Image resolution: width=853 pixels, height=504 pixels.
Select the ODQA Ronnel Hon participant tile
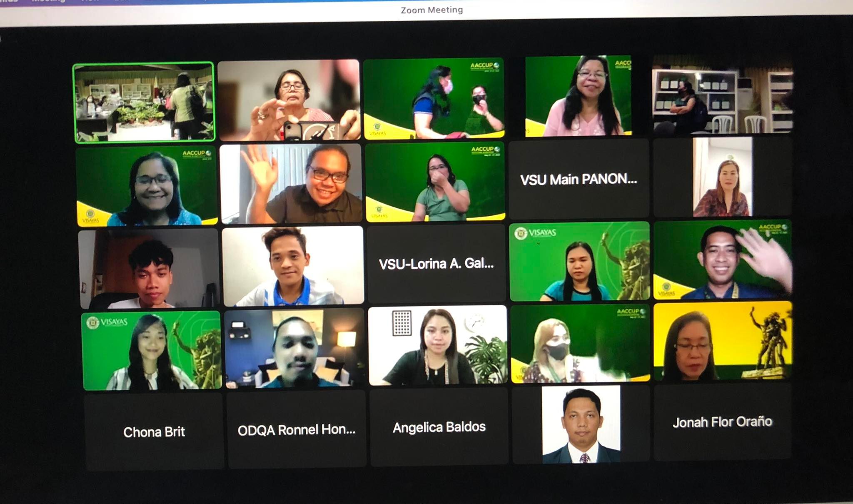tap(296, 430)
